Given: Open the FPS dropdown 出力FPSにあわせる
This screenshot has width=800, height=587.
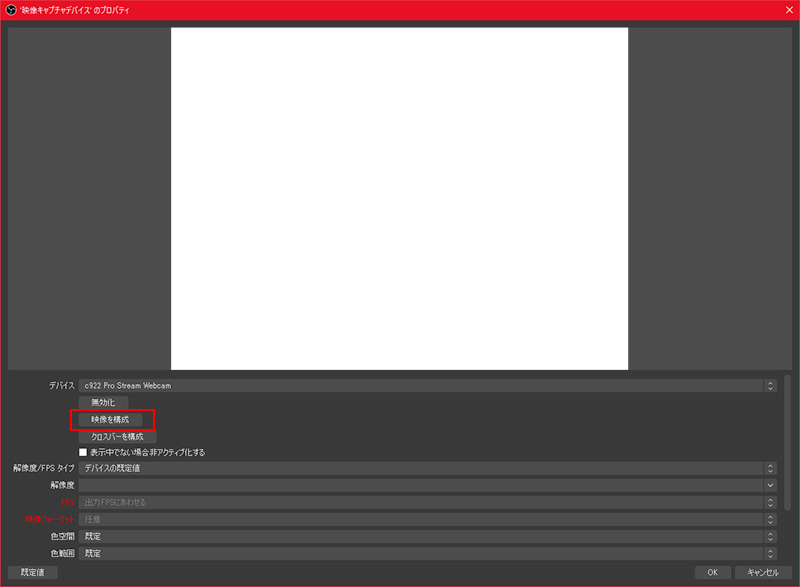Looking at the screenshot, I should coord(428,502).
